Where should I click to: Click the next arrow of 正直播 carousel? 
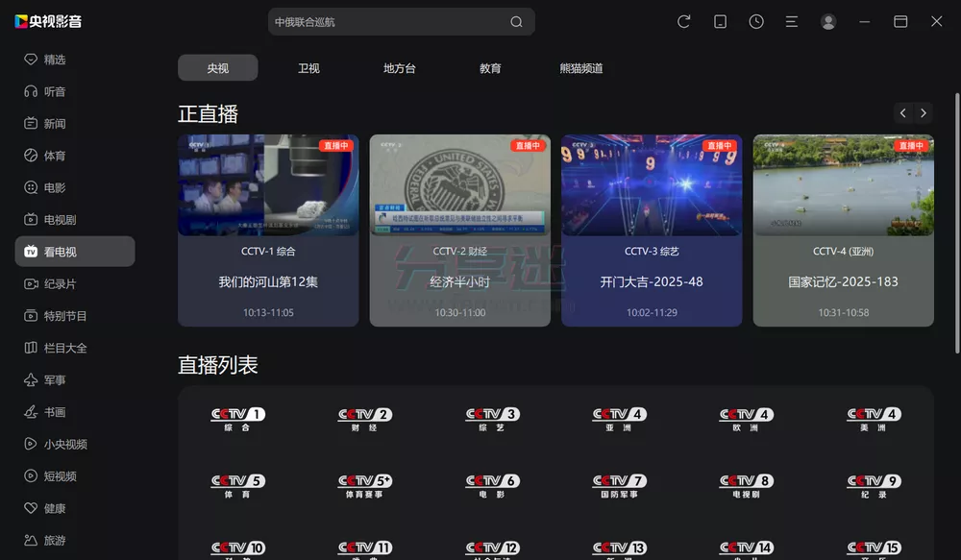[924, 112]
